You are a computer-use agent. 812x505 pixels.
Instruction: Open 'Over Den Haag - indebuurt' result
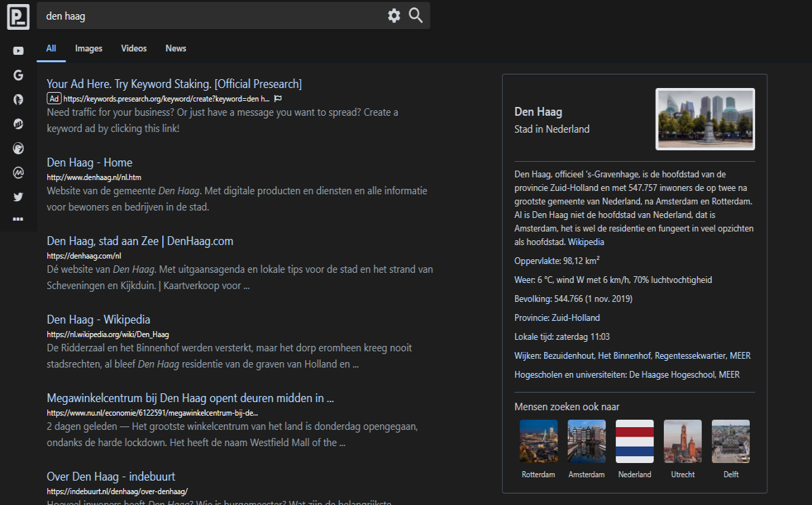(x=111, y=477)
